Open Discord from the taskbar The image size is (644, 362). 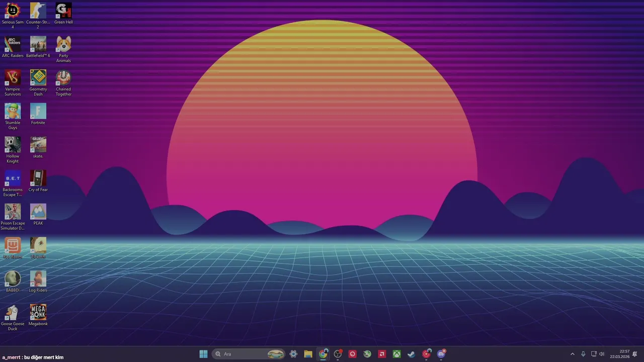tap(441, 354)
